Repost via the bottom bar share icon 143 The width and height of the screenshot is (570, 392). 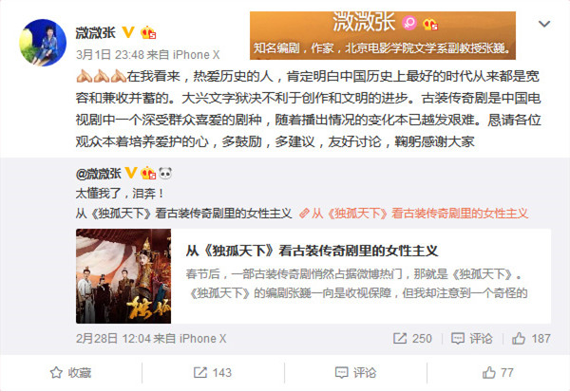click(213, 373)
